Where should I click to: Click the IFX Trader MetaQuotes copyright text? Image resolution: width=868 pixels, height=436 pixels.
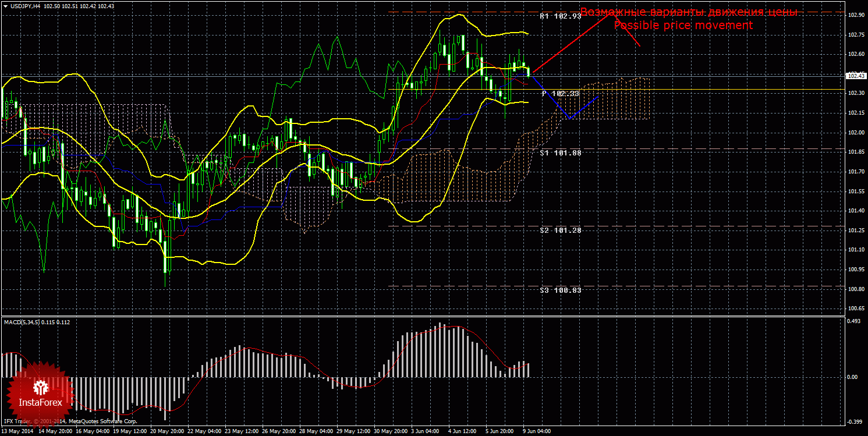point(70,421)
